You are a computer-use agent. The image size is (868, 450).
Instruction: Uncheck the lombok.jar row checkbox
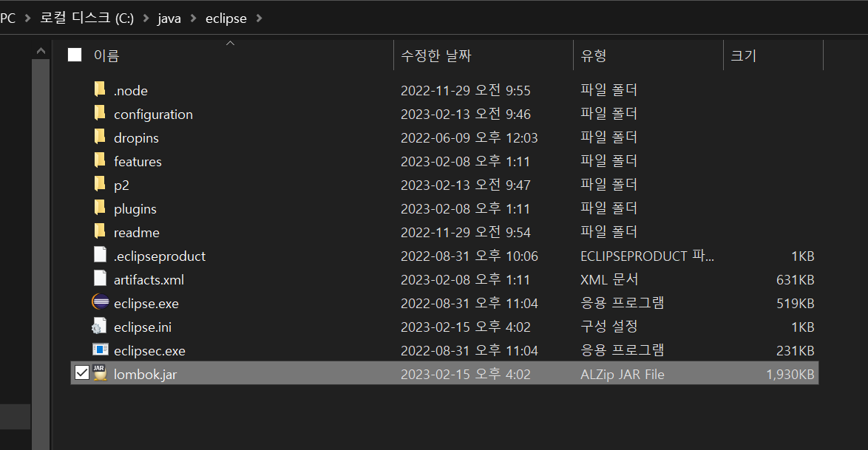[82, 373]
